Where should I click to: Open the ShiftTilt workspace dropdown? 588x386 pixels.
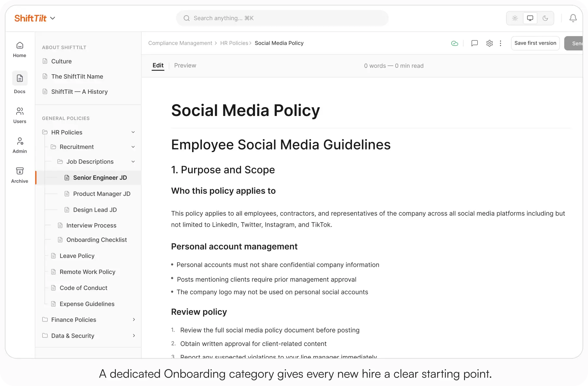coord(35,18)
